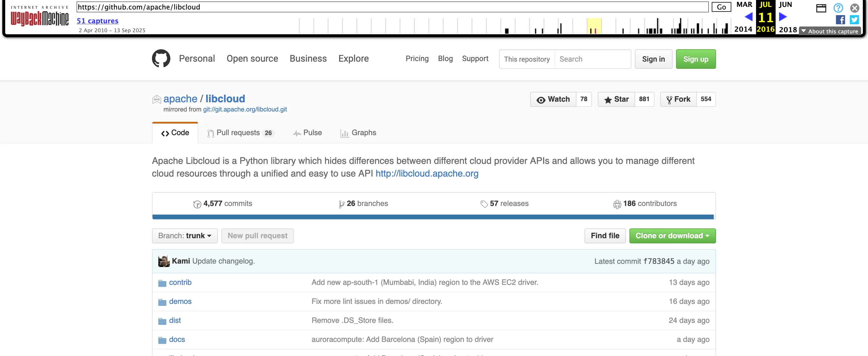Open the apache owner link

[180, 99]
